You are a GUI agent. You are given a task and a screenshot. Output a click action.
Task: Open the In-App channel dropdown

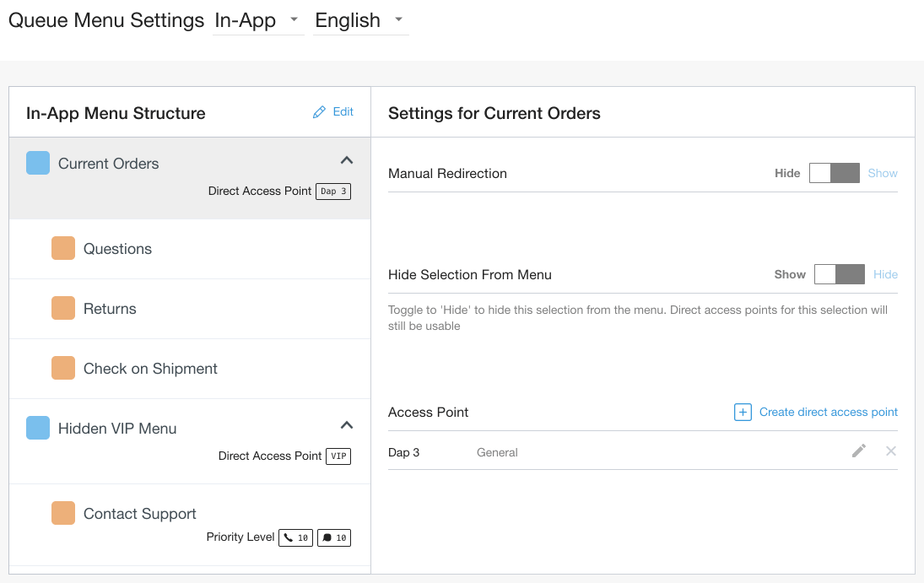tap(257, 20)
